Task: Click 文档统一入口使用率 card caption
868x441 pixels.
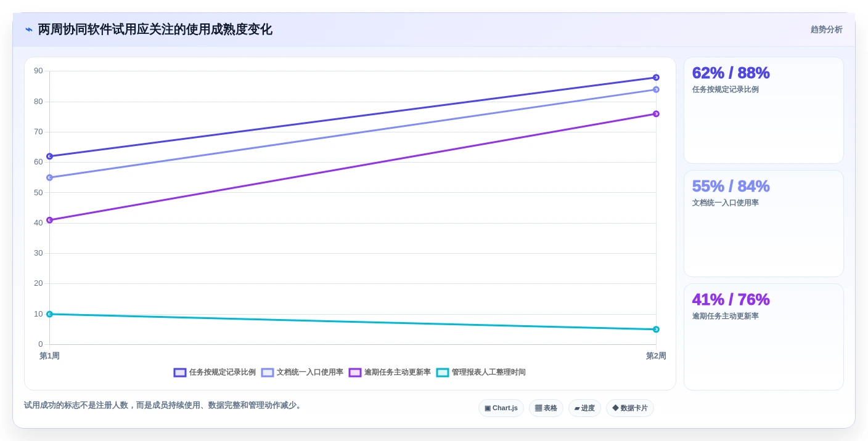Action: [x=725, y=203]
